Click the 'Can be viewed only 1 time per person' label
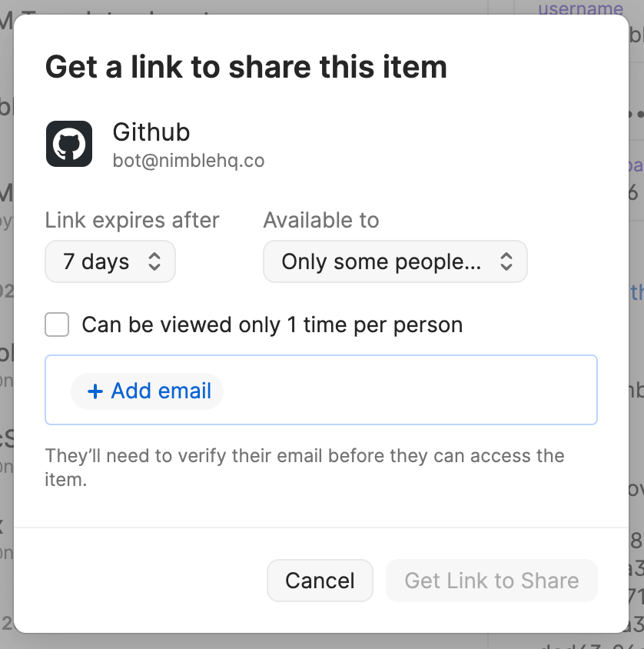The image size is (644, 649). click(272, 325)
